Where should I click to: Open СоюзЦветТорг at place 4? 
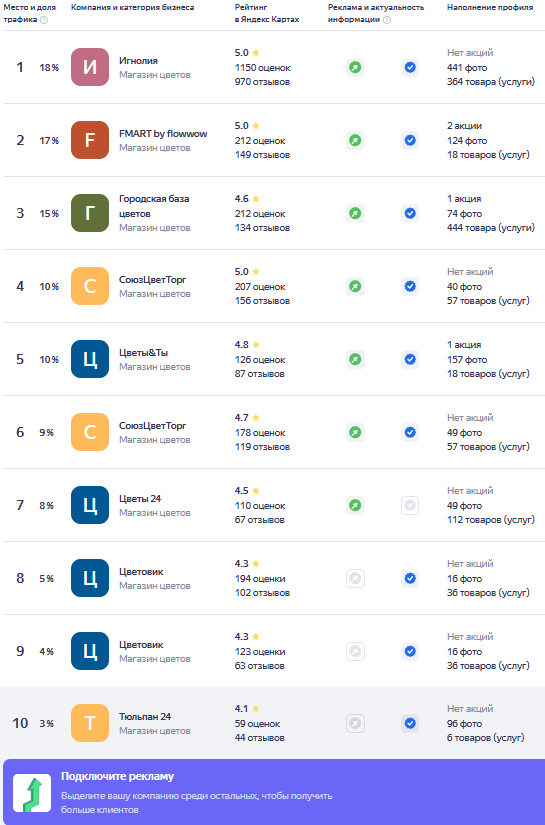(153, 279)
